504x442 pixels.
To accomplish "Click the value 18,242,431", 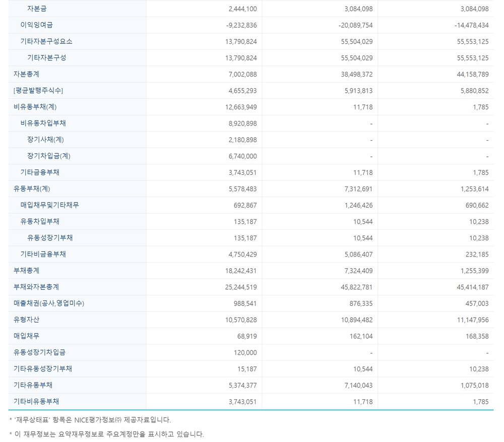I will (241, 271).
